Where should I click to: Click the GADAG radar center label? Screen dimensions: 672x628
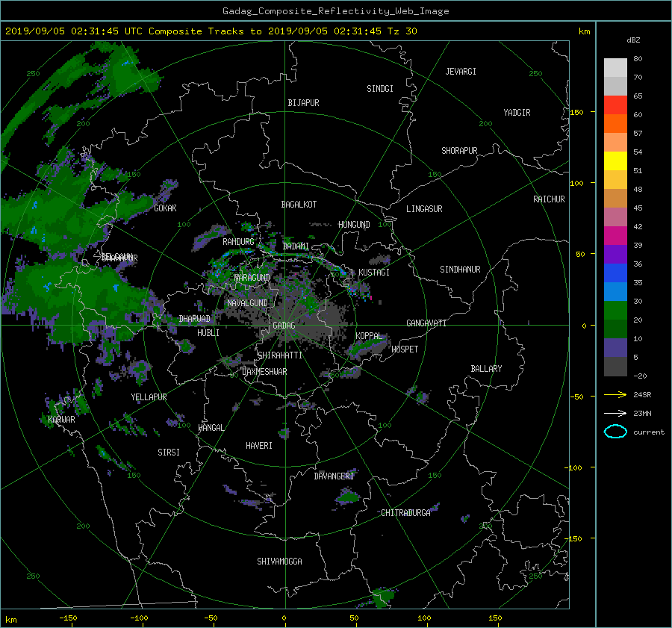[284, 326]
